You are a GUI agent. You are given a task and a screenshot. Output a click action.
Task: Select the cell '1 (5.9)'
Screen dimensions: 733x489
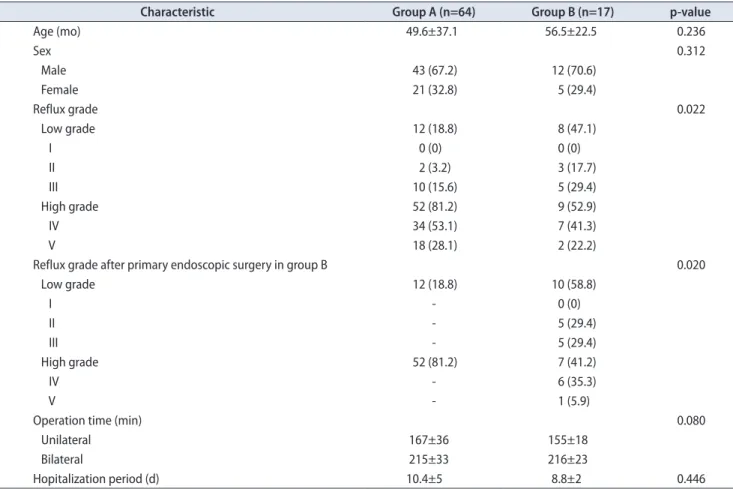click(x=574, y=401)
